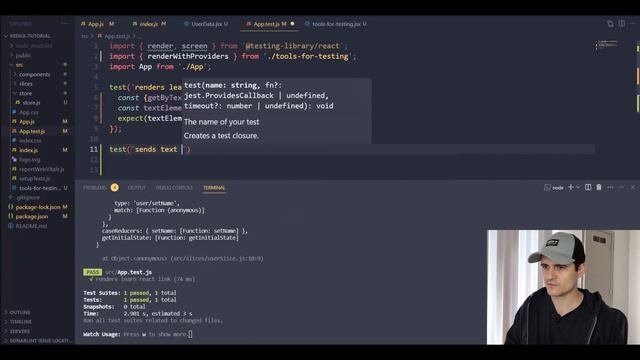Open App.js file in explorer tree
This screenshot has width=640, height=360.
click(27, 122)
